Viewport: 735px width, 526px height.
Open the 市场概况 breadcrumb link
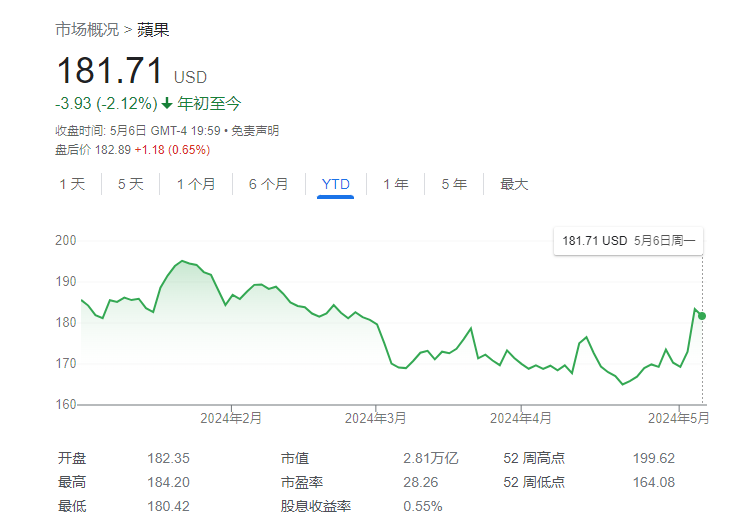point(87,30)
